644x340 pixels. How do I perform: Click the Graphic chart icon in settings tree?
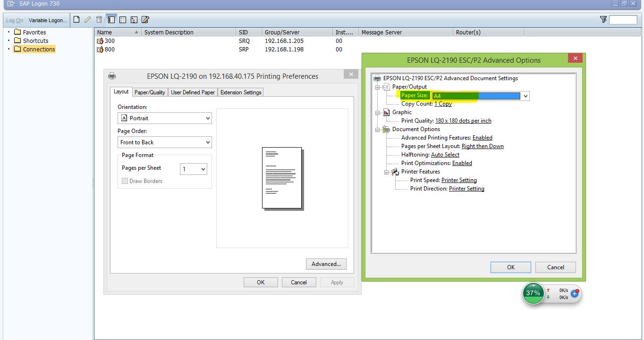(x=386, y=112)
